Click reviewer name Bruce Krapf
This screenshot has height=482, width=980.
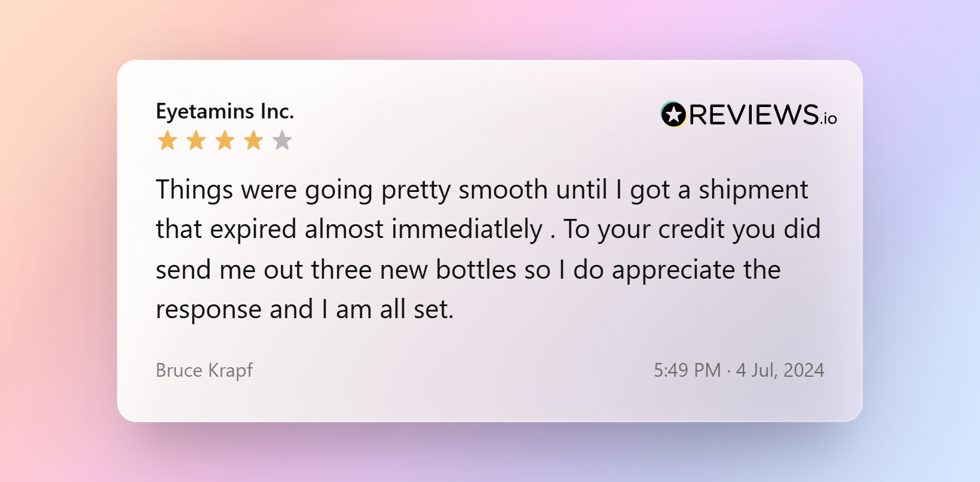click(x=204, y=370)
